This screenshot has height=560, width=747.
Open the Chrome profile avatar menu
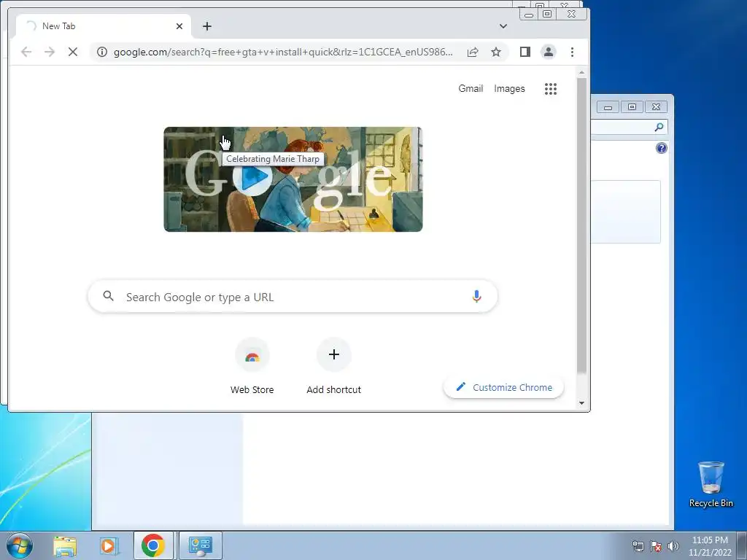[549, 52]
